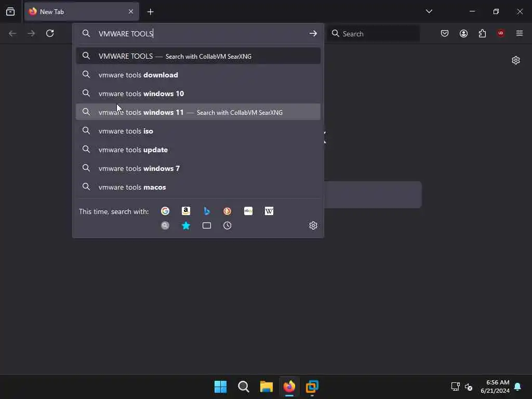Search this time with Wikipedia
This screenshot has width=532, height=399.
point(269,211)
